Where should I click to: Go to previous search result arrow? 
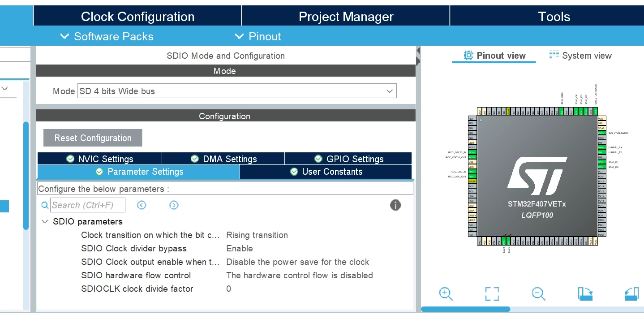pos(142,205)
